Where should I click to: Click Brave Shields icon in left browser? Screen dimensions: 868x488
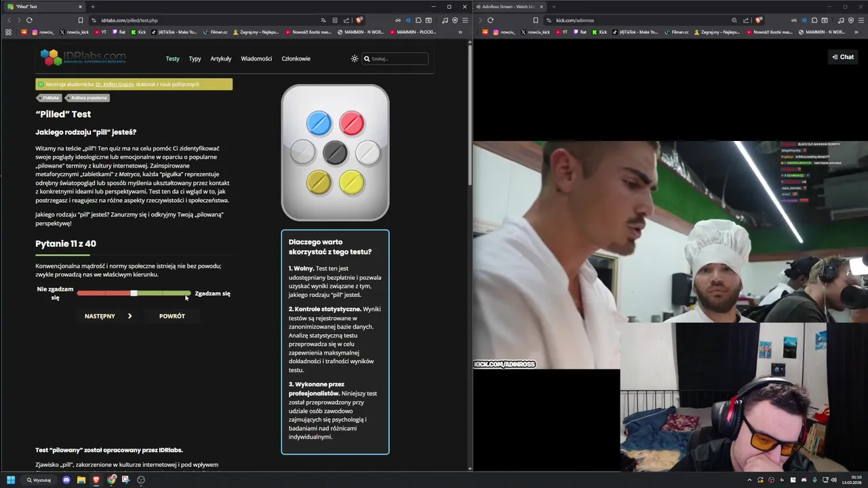359,20
